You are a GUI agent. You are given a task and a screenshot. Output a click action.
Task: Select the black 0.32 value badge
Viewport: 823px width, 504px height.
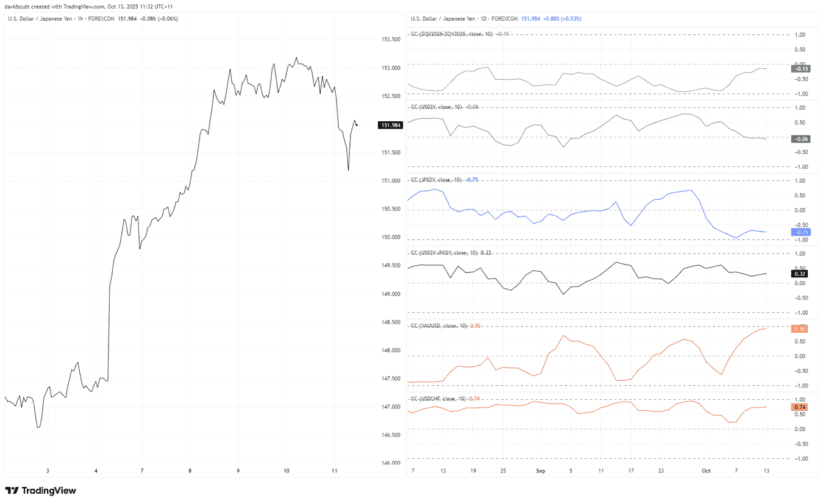click(x=799, y=274)
